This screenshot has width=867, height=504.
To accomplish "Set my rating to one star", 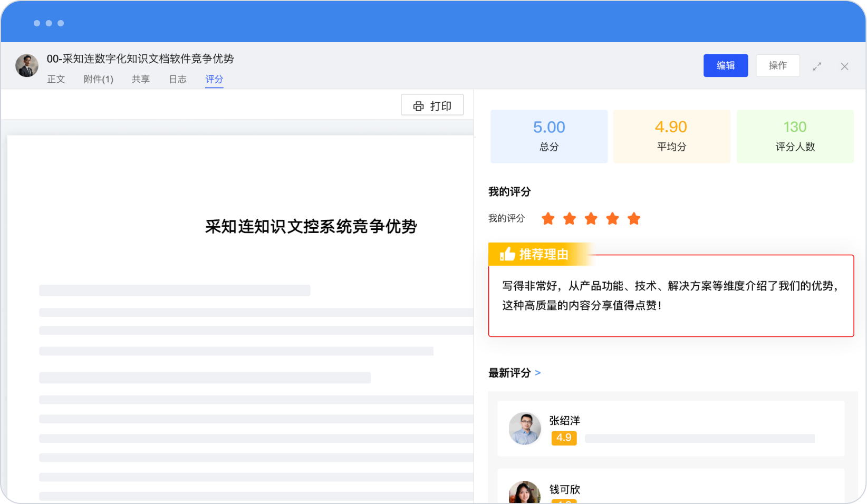I will (548, 219).
